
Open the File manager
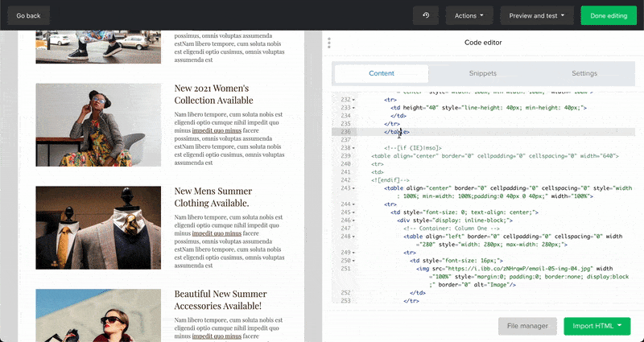coord(527,326)
